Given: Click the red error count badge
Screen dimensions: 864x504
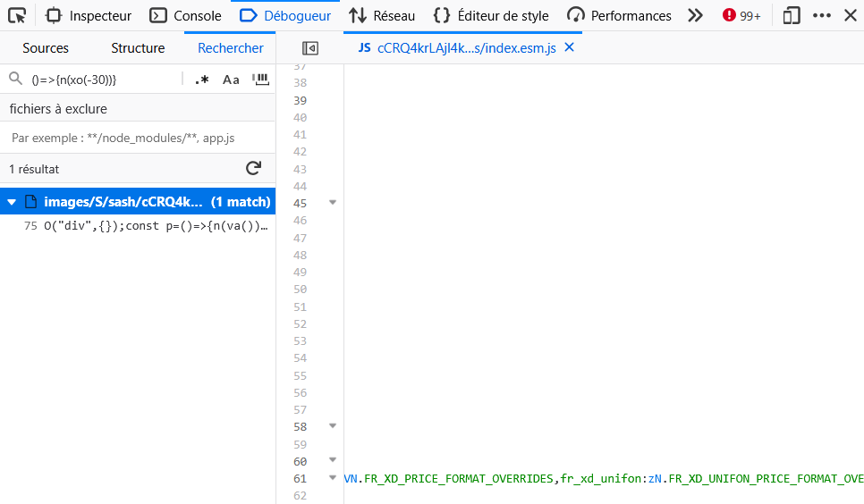Looking at the screenshot, I should tap(741, 15).
